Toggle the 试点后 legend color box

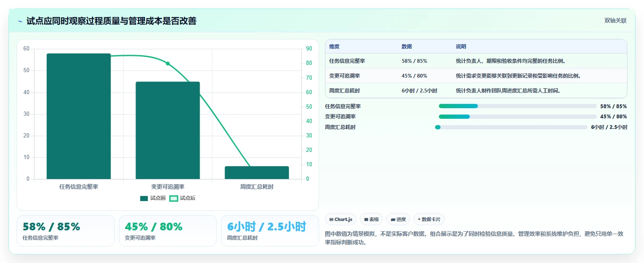(173, 198)
